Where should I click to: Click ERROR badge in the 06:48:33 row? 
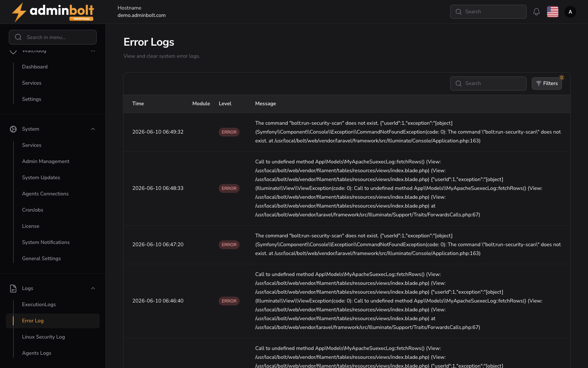229,188
